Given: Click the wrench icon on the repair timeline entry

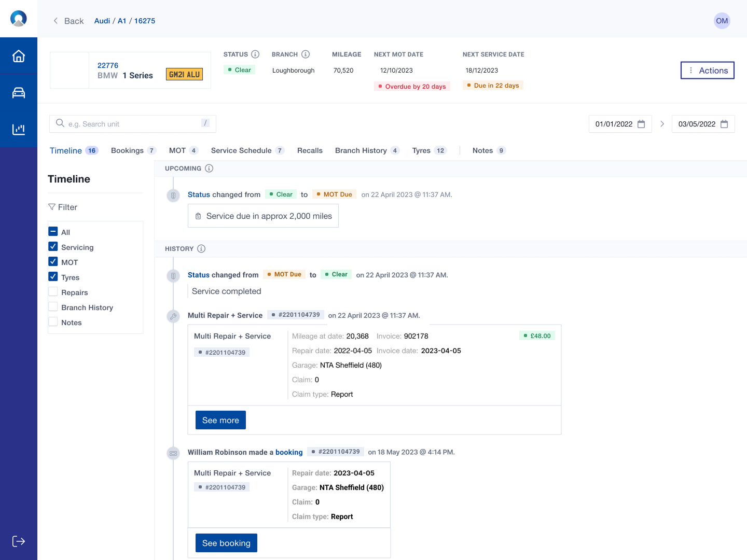Looking at the screenshot, I should point(173,316).
